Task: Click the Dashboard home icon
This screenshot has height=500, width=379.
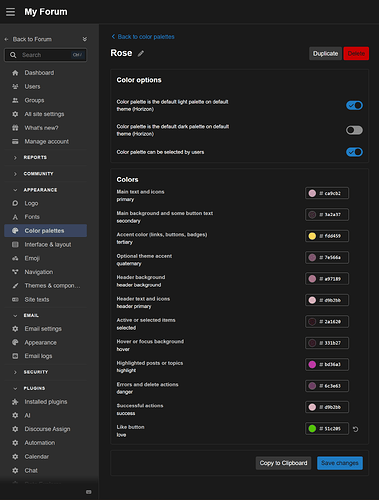Action: pos(15,73)
